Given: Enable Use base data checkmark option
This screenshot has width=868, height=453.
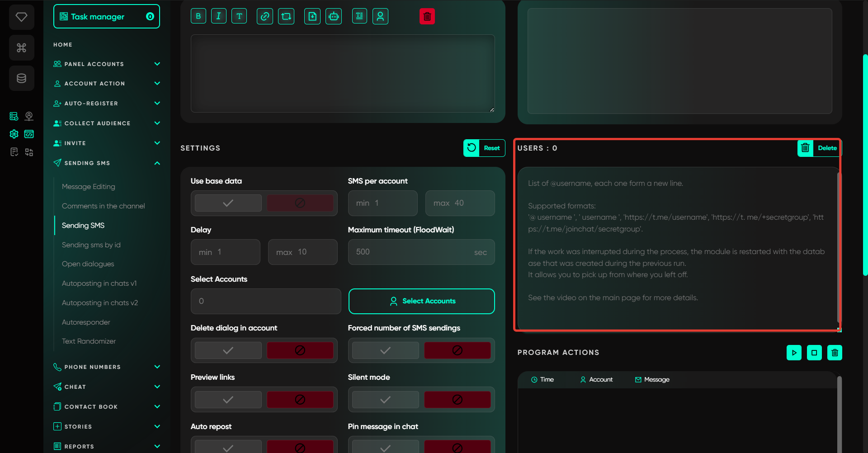Looking at the screenshot, I should pyautogui.click(x=228, y=203).
